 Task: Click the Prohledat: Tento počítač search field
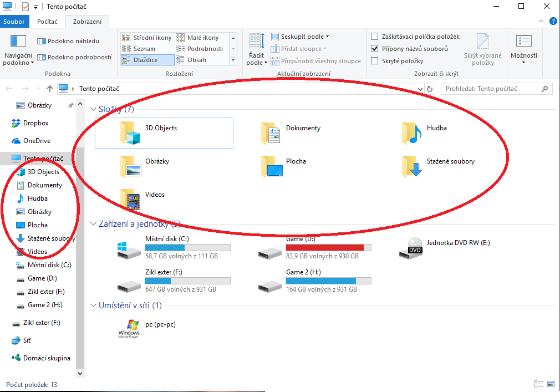point(491,89)
